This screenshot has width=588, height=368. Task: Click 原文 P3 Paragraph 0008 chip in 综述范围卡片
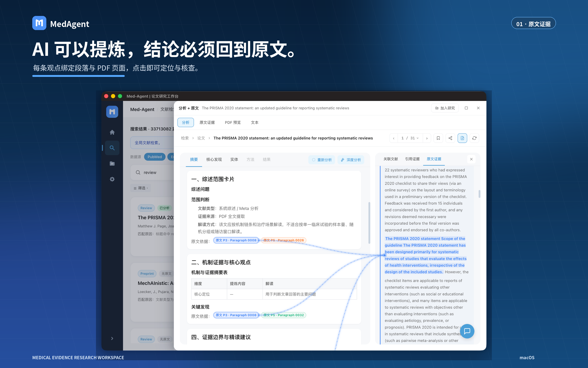236,240
